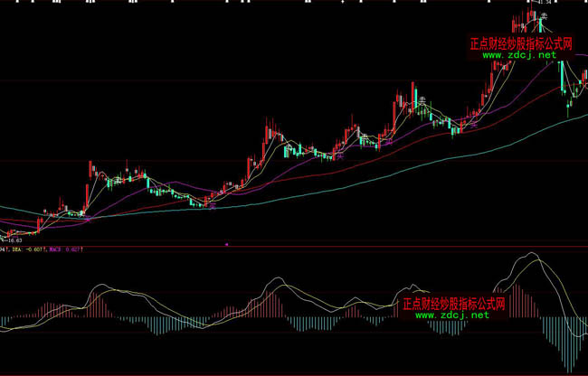Viewport: 588px width, 376px height.
Task: Click the sell marker at the chart's highest peak
Action: pos(545,15)
